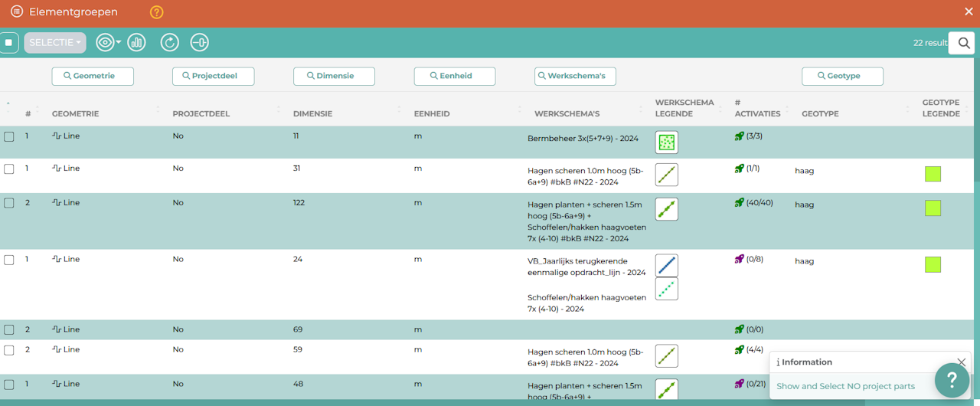This screenshot has height=406, width=980.
Task: Click the orange help question mark icon
Action: [x=156, y=12]
